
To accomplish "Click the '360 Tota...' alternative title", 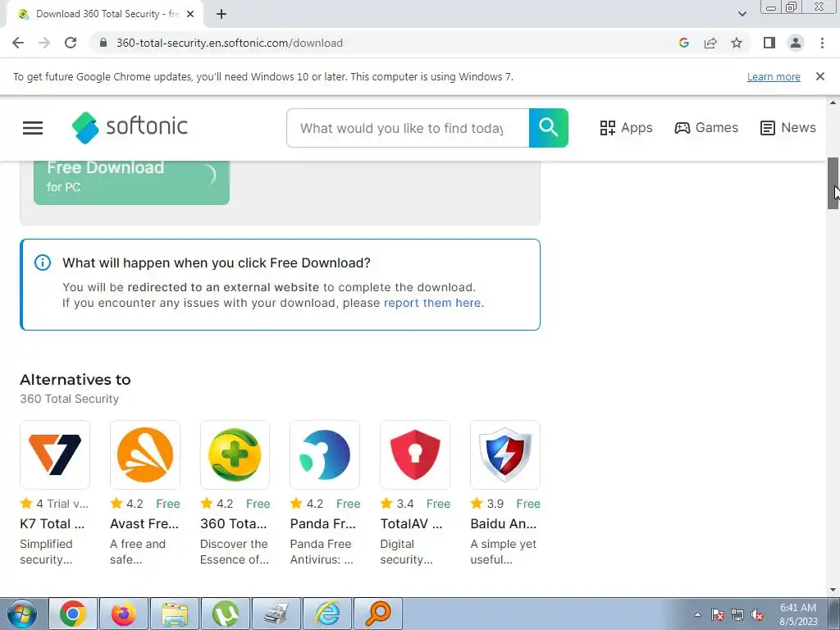I will tap(233, 523).
